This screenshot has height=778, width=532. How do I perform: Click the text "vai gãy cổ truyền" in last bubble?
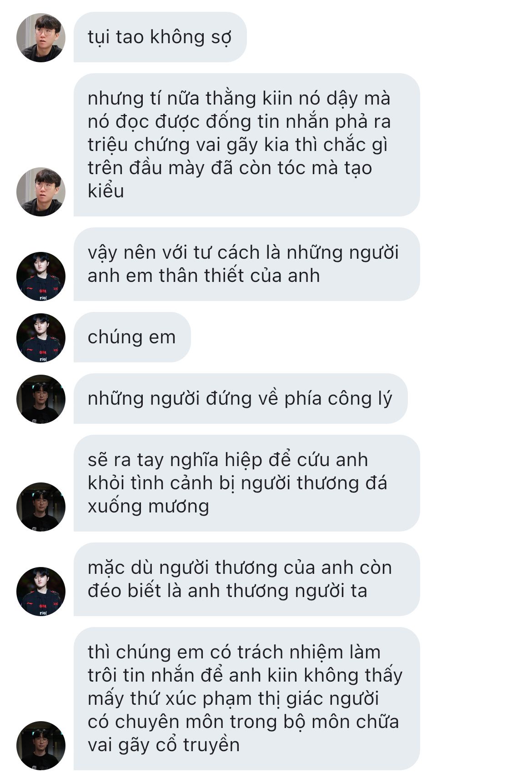[164, 745]
